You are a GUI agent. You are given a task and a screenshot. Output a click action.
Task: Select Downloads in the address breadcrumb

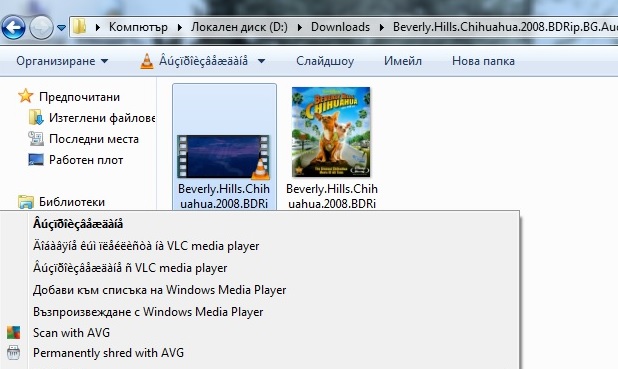tap(340, 27)
